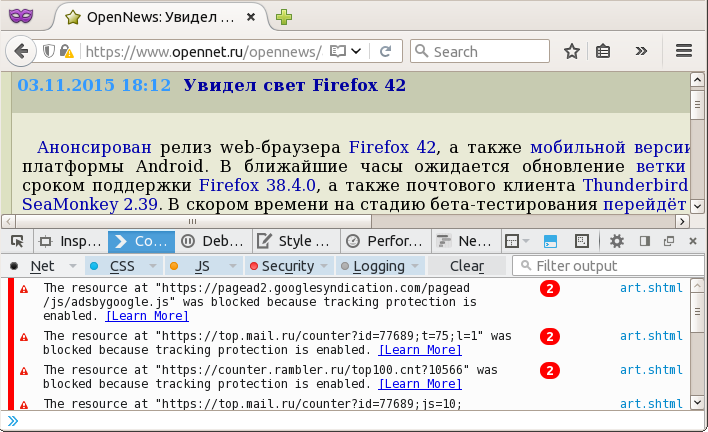The height and width of the screenshot is (432, 708).
Task: Click the horizontal page scrollbar thumb
Action: (x=193, y=221)
